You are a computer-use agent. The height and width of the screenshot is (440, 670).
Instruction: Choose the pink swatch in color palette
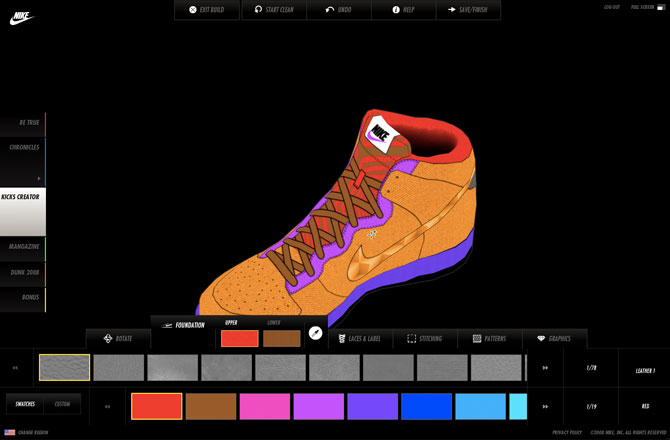[265, 406]
